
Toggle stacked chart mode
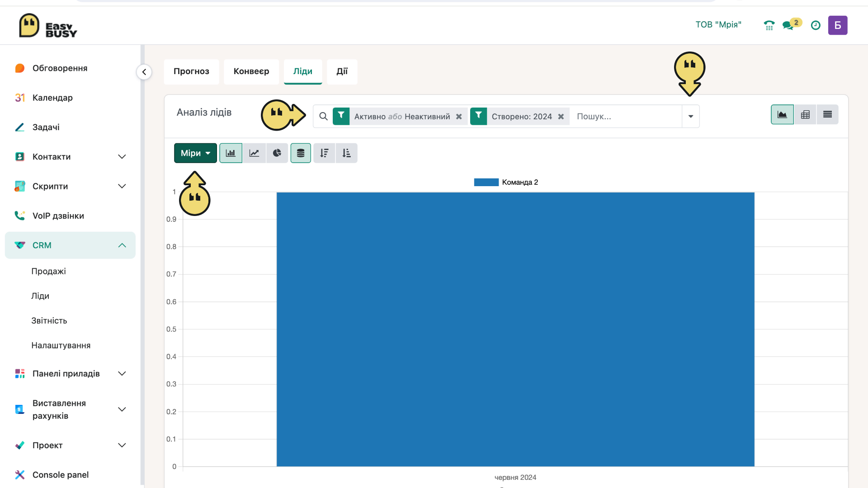(301, 153)
